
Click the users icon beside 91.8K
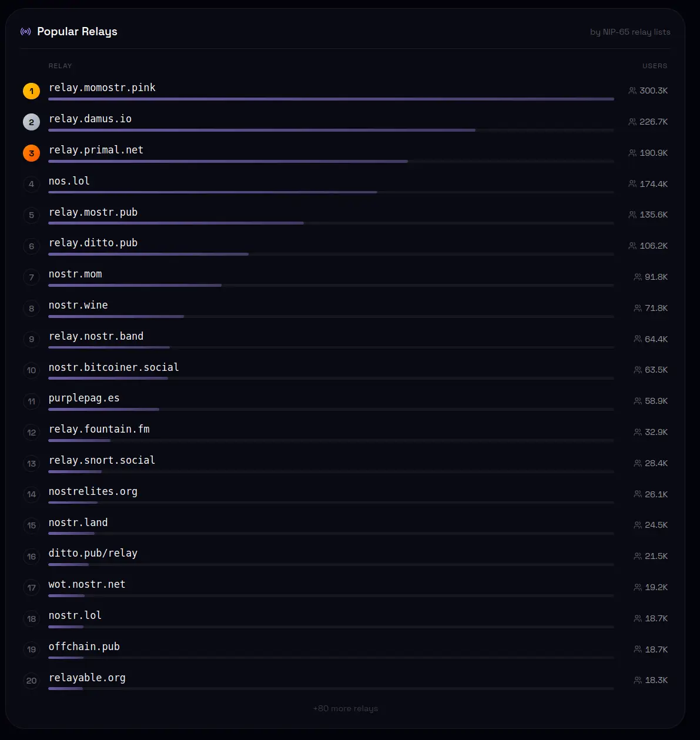click(638, 277)
